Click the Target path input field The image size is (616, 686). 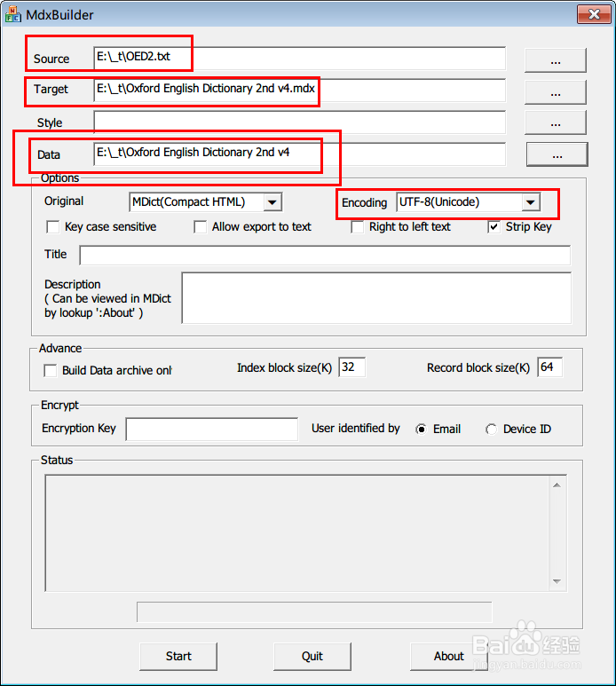click(300, 91)
